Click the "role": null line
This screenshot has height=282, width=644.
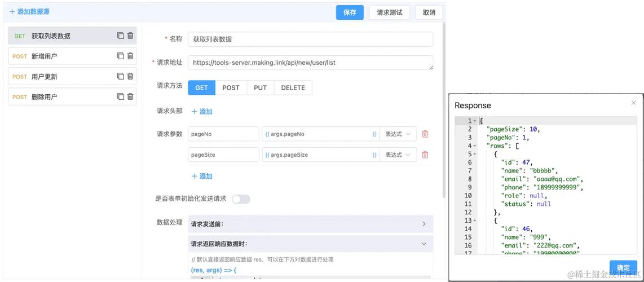[x=524, y=195]
